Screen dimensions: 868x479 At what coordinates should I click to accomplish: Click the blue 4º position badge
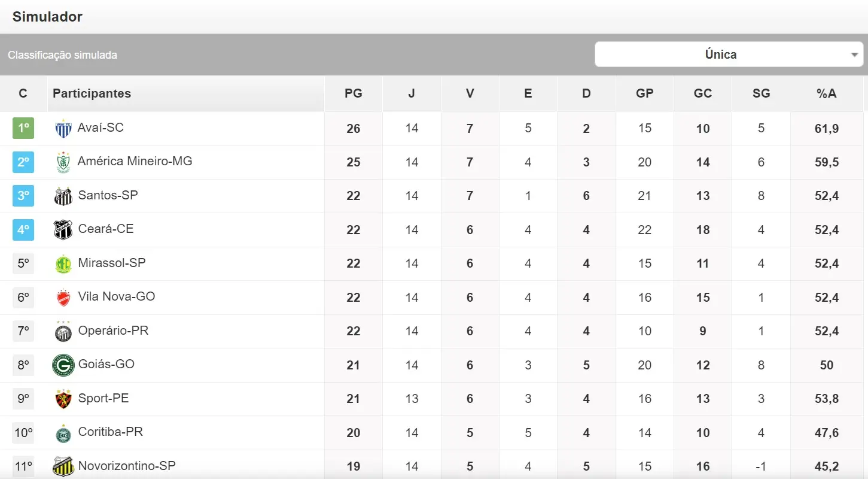point(23,229)
